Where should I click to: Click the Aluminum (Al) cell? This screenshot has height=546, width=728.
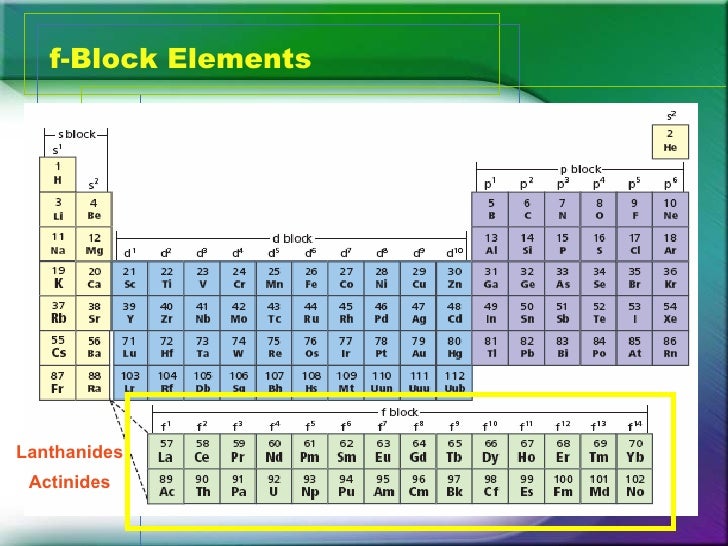coord(490,244)
